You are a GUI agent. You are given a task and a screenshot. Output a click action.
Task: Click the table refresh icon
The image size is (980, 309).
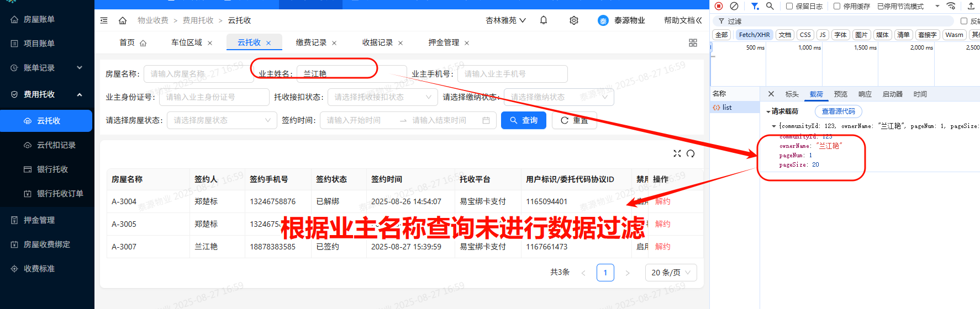[691, 153]
